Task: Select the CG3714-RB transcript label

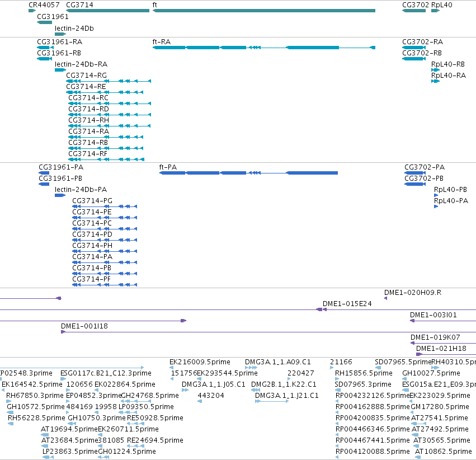Action: (88, 143)
